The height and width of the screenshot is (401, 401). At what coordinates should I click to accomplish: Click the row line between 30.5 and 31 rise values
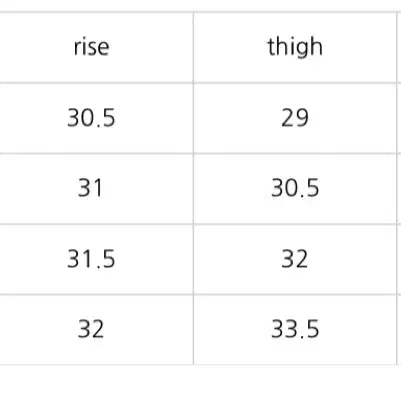(x=96, y=153)
